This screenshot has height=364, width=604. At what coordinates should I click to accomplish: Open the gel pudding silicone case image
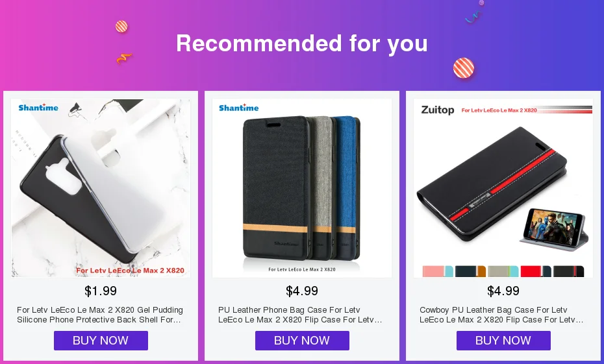click(x=101, y=188)
